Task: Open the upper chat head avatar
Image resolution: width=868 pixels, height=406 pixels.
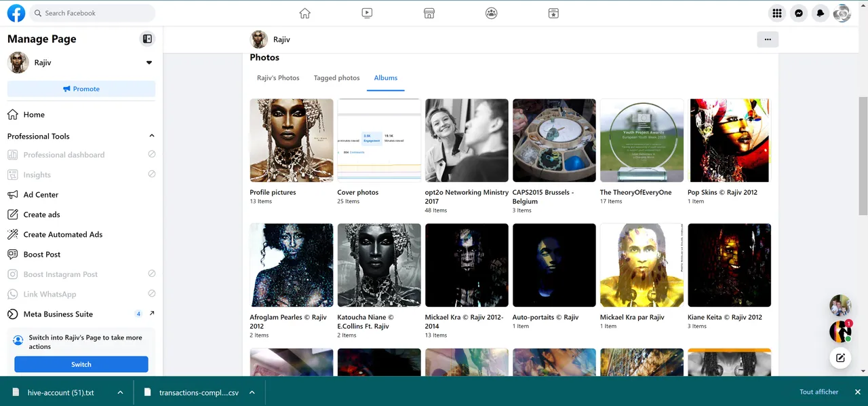Action: tap(840, 306)
